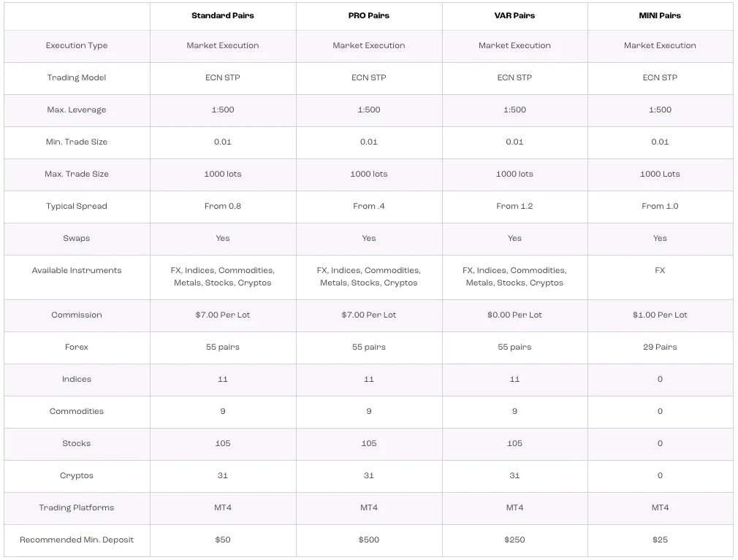Select VAR Pairs 'From 1.2' spread cell
This screenshot has width=738, height=560.
[x=514, y=206]
